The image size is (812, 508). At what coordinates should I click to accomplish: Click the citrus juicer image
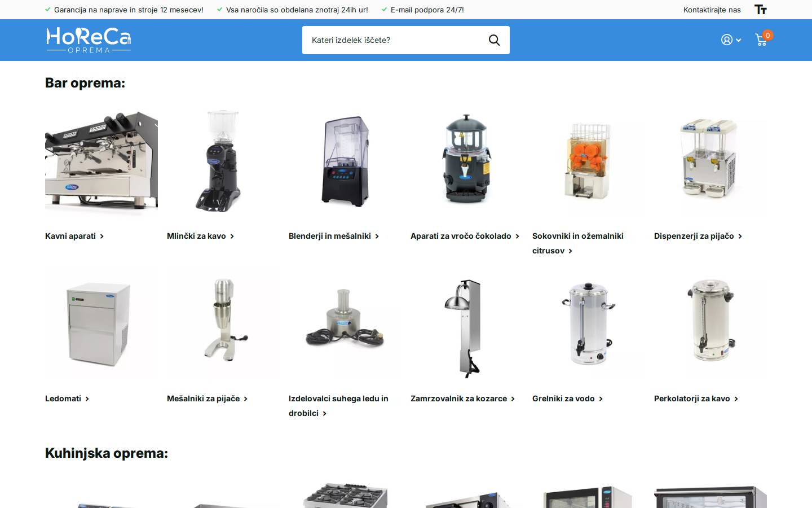point(589,161)
